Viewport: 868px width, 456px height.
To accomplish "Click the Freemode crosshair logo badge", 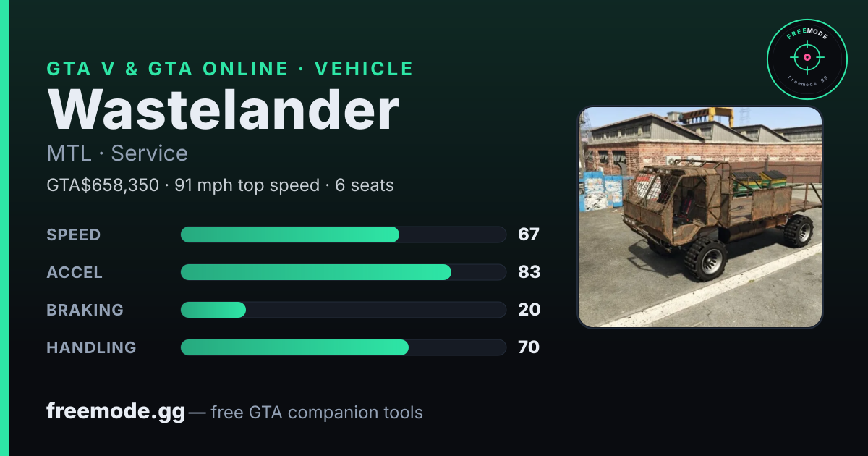I will pyautogui.click(x=807, y=59).
